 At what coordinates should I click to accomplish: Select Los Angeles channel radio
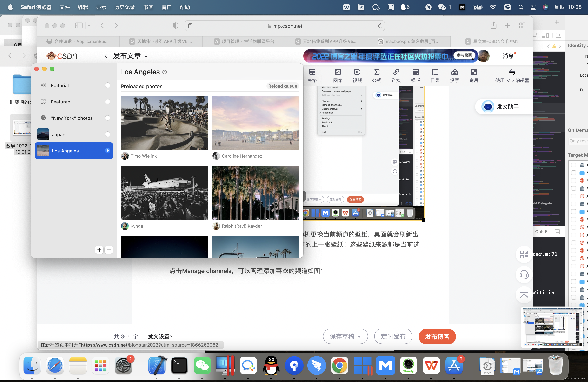click(108, 151)
